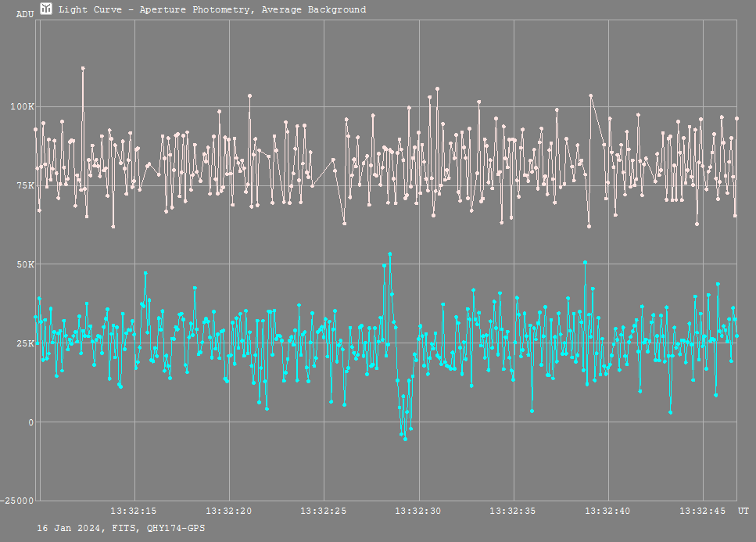756x542 pixels.
Task: Click the 13:32:30 time axis label
Action: pos(418,511)
